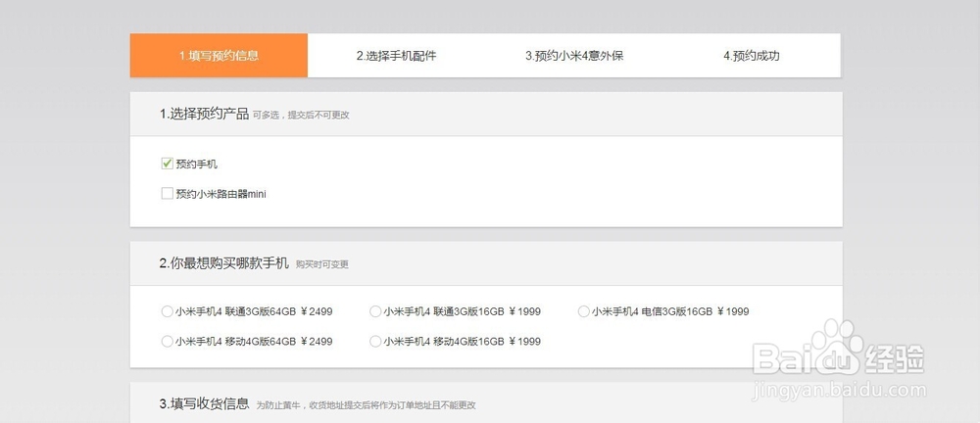Screen dimensions: 980x423
Task: Check the 预约小米路由器mini checkbox
Action: [167, 194]
